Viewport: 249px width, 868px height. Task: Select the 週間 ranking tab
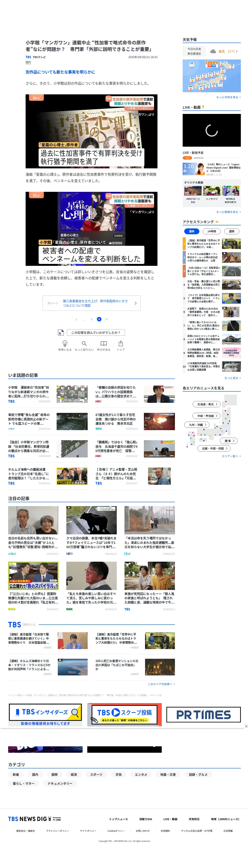(x=232, y=231)
